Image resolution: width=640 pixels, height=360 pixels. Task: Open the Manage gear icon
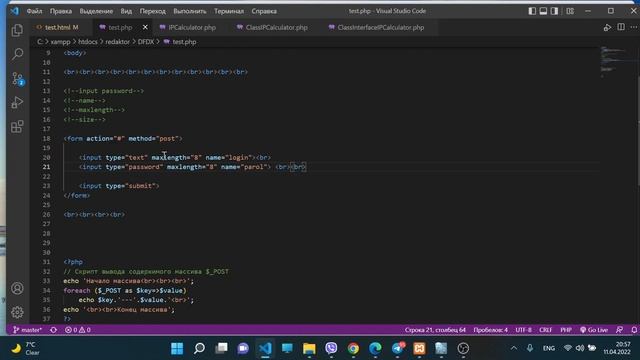[x=17, y=312]
